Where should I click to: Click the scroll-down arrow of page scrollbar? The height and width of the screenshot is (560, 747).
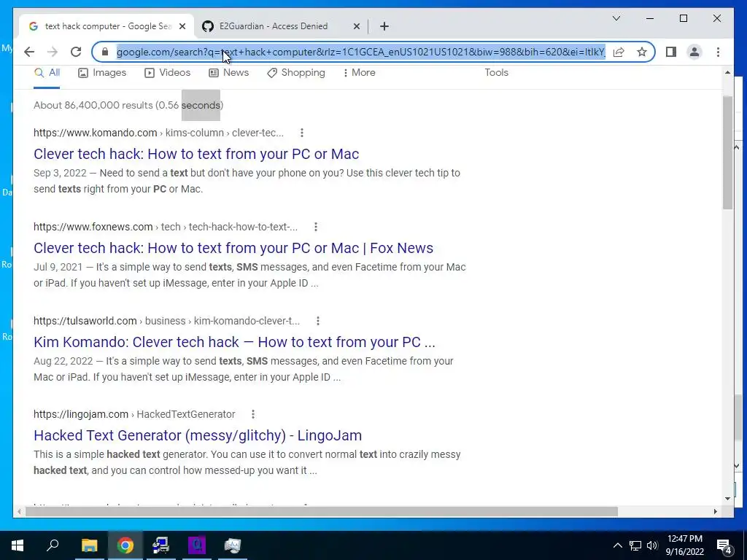pos(727,499)
